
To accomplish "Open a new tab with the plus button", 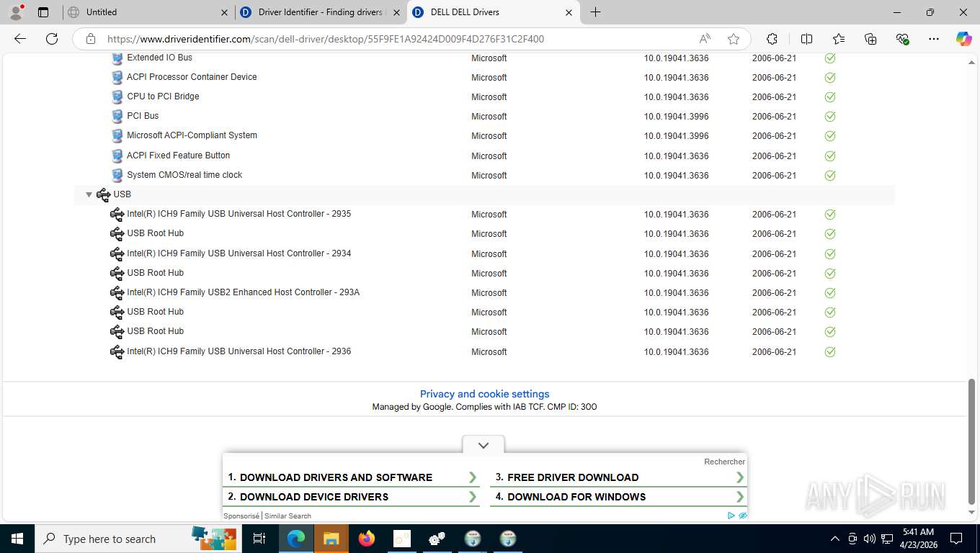I will click(x=595, y=12).
